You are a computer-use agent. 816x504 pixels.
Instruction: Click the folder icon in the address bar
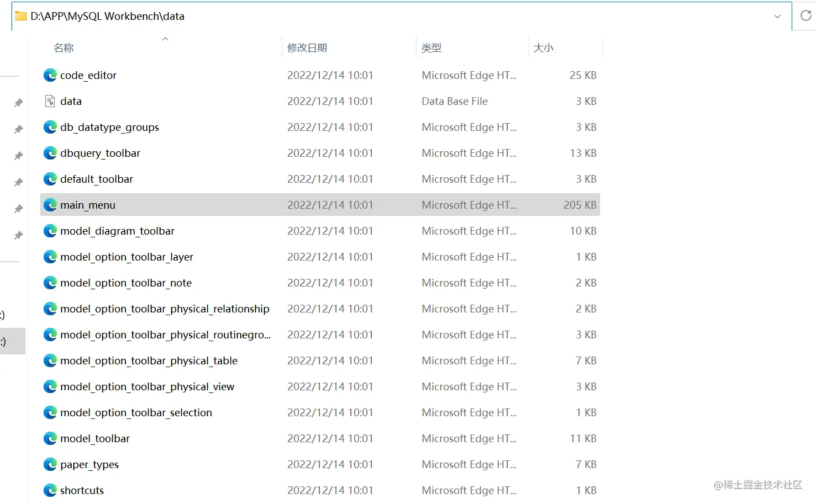[x=21, y=16]
